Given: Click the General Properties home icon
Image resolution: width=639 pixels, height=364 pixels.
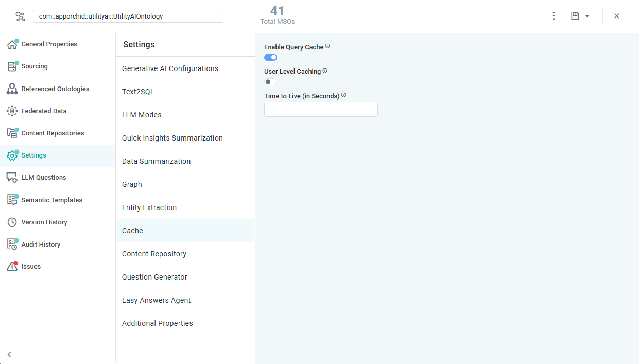Looking at the screenshot, I should coord(12,45).
